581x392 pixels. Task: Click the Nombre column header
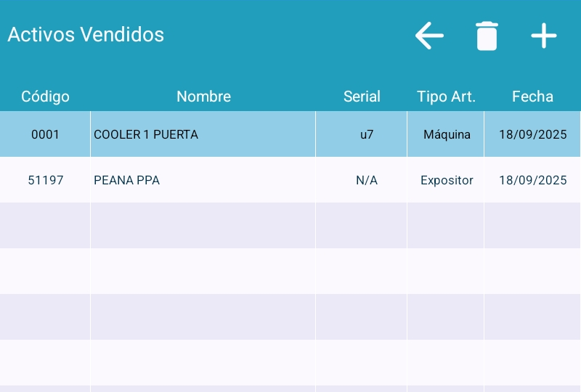203,97
